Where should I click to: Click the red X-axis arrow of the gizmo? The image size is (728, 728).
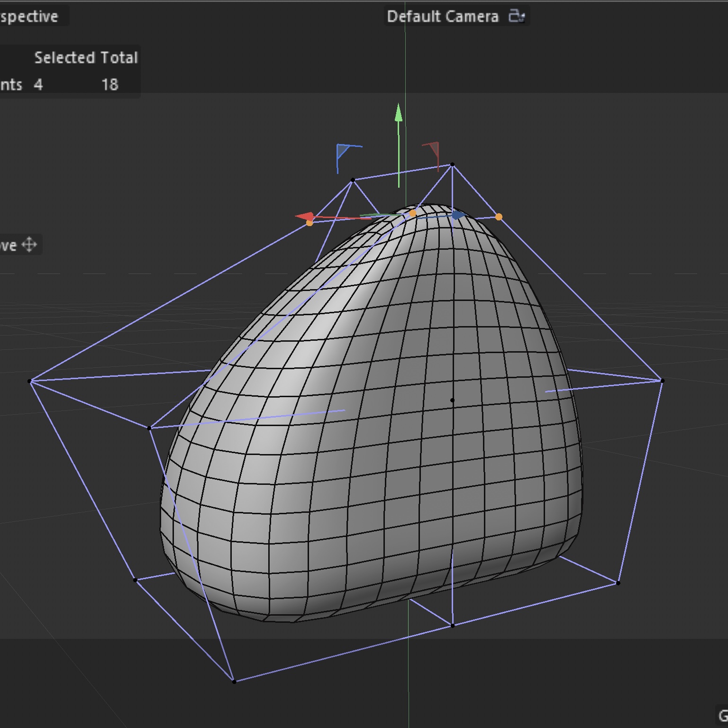(305, 216)
